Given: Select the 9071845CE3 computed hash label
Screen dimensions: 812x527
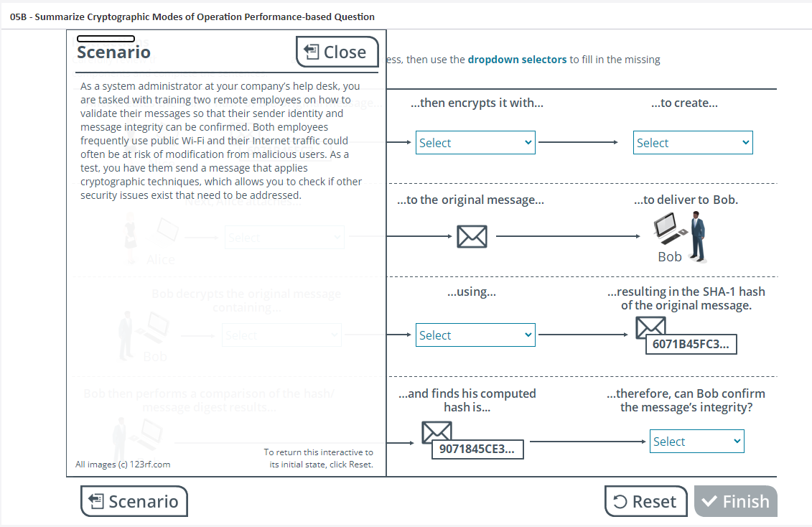Looking at the screenshot, I should (x=477, y=449).
